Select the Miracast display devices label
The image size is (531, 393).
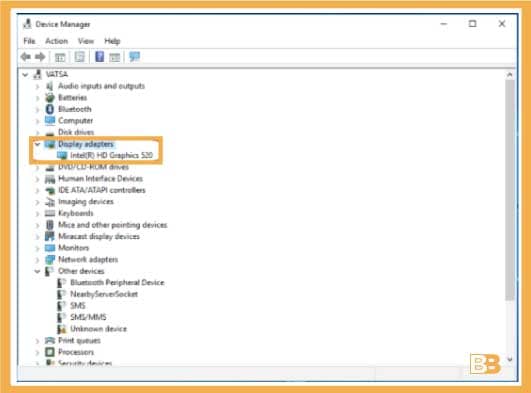click(x=99, y=236)
